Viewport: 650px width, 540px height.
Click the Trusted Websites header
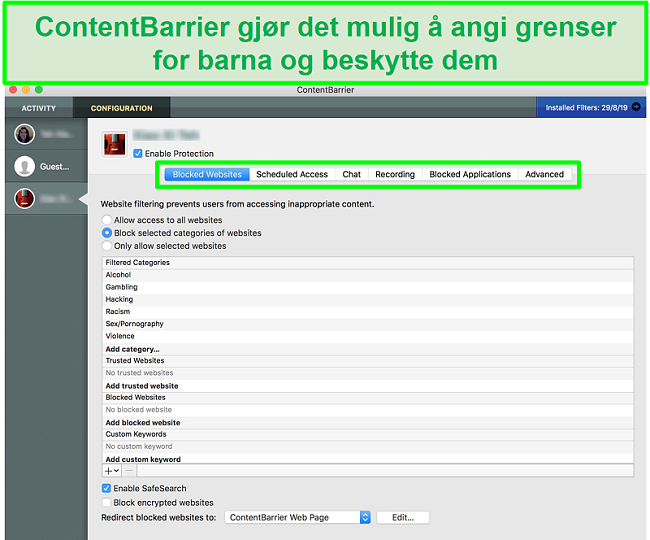[368, 361]
